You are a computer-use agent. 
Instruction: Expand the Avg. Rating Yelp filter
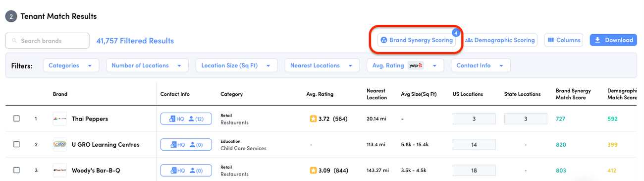[405, 65]
